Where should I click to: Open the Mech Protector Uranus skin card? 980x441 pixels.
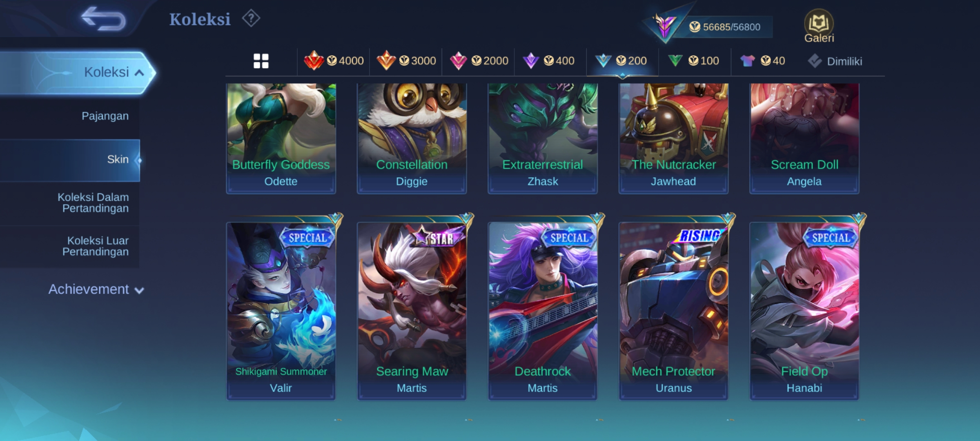[673, 310]
